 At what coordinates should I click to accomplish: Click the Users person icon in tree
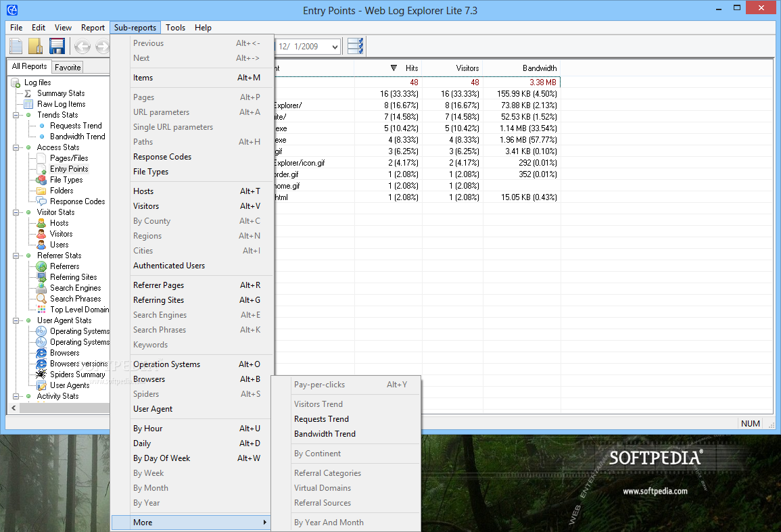point(42,245)
